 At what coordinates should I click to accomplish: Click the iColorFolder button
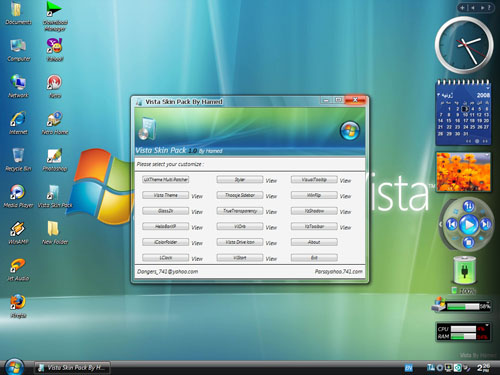tap(166, 242)
